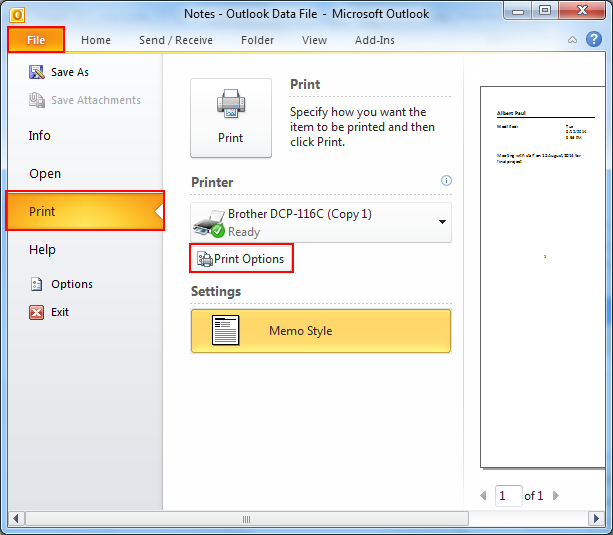
Task: Go to next preview page
Action: pos(556,496)
